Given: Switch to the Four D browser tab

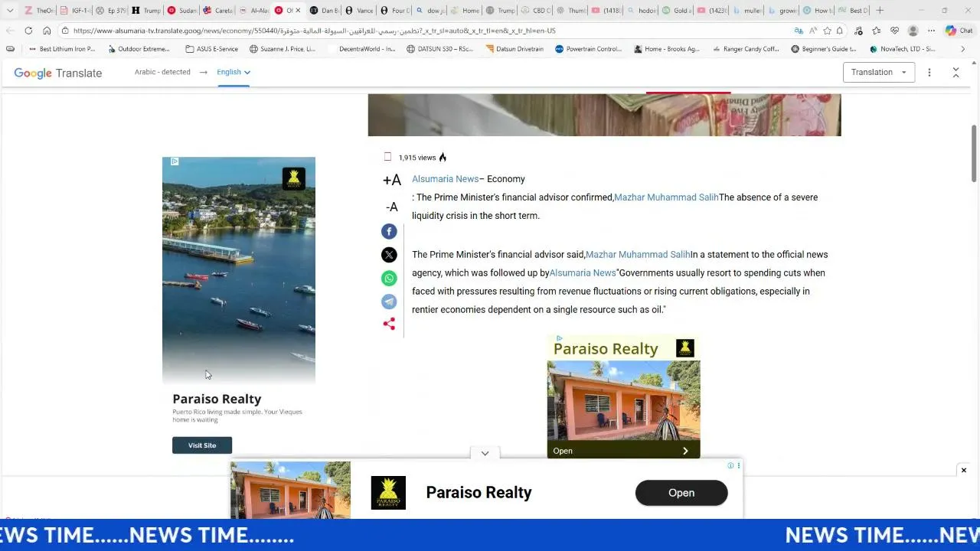Looking at the screenshot, I should pyautogui.click(x=394, y=10).
